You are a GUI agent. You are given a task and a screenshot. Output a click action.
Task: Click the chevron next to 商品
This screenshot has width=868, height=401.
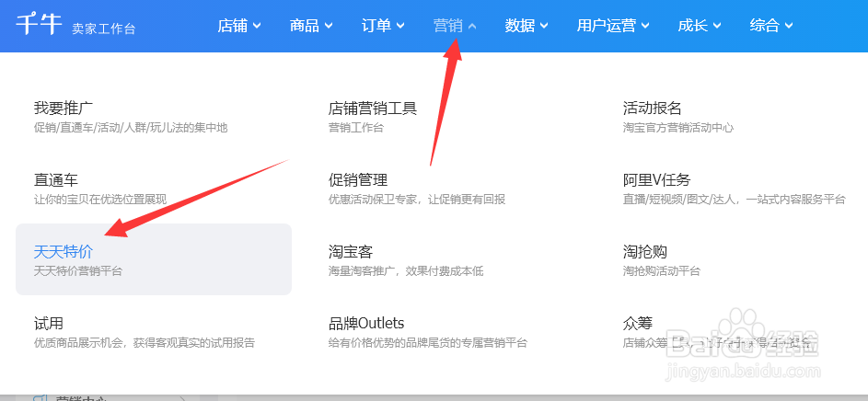(x=329, y=26)
